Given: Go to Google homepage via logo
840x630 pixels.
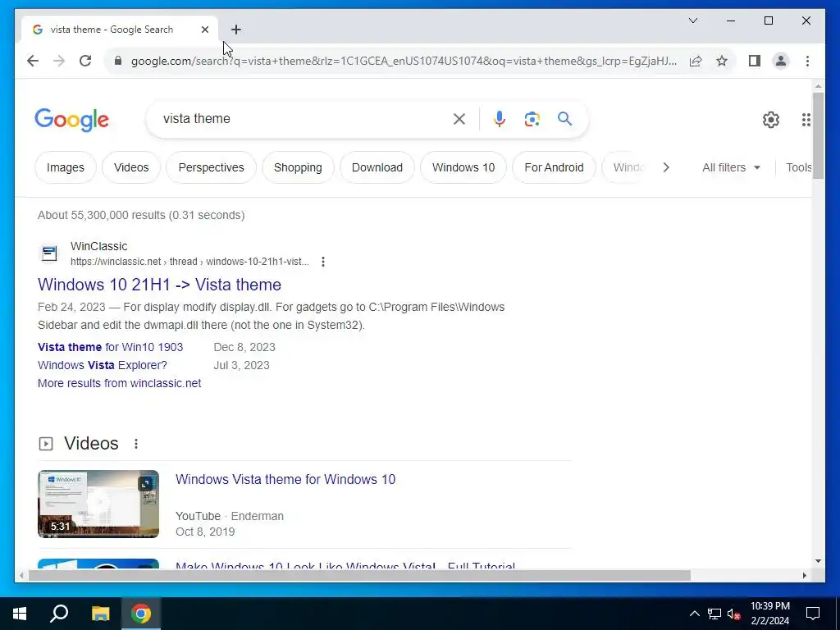Looking at the screenshot, I should [x=72, y=120].
